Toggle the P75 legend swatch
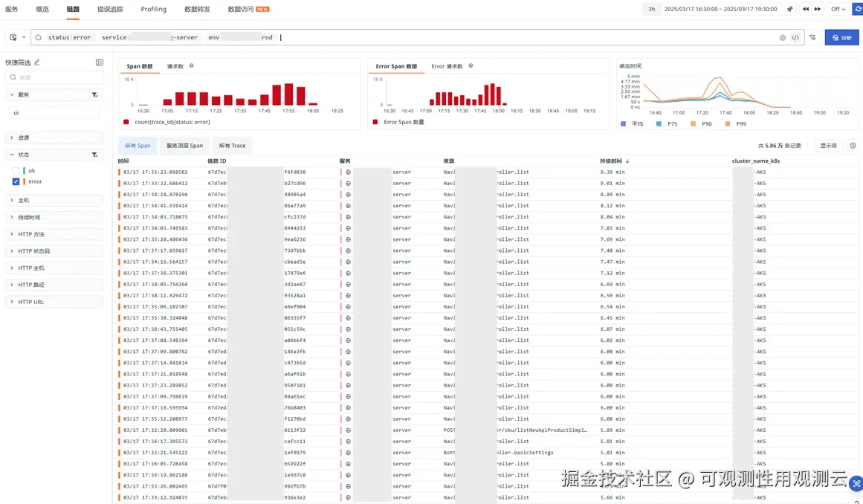 click(659, 124)
